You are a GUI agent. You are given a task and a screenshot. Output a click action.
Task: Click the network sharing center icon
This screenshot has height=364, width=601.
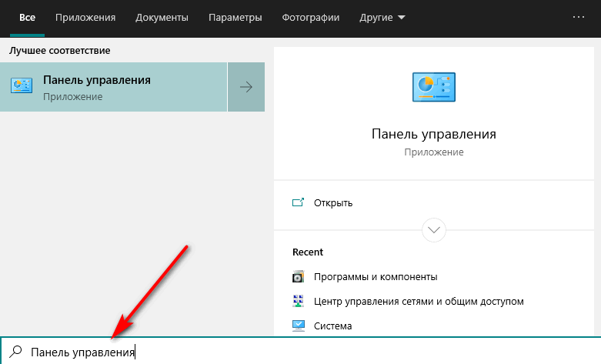click(299, 301)
